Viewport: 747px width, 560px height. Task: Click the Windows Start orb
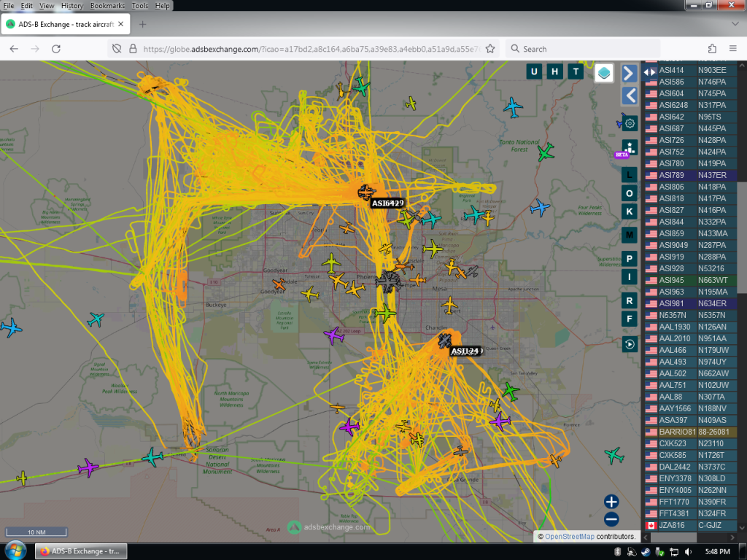click(x=15, y=551)
